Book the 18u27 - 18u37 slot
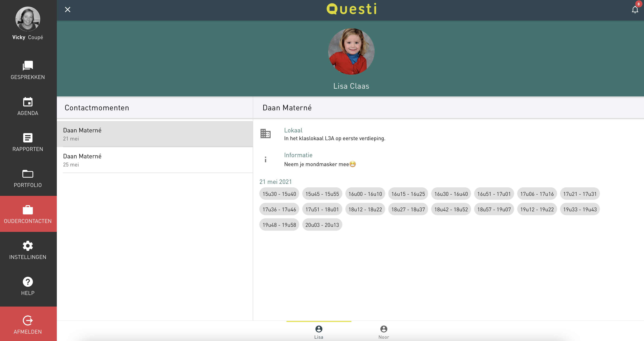This screenshot has height=341, width=644. [x=408, y=209]
